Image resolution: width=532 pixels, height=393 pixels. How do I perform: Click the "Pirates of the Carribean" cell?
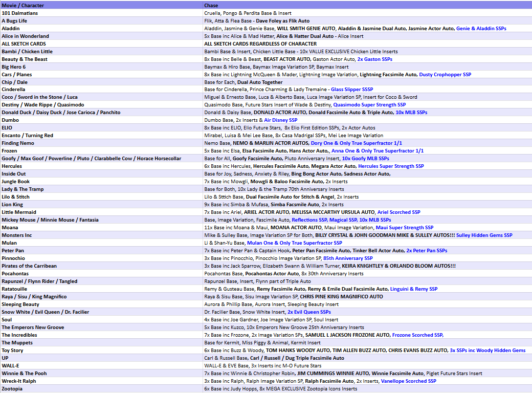pos(29,266)
